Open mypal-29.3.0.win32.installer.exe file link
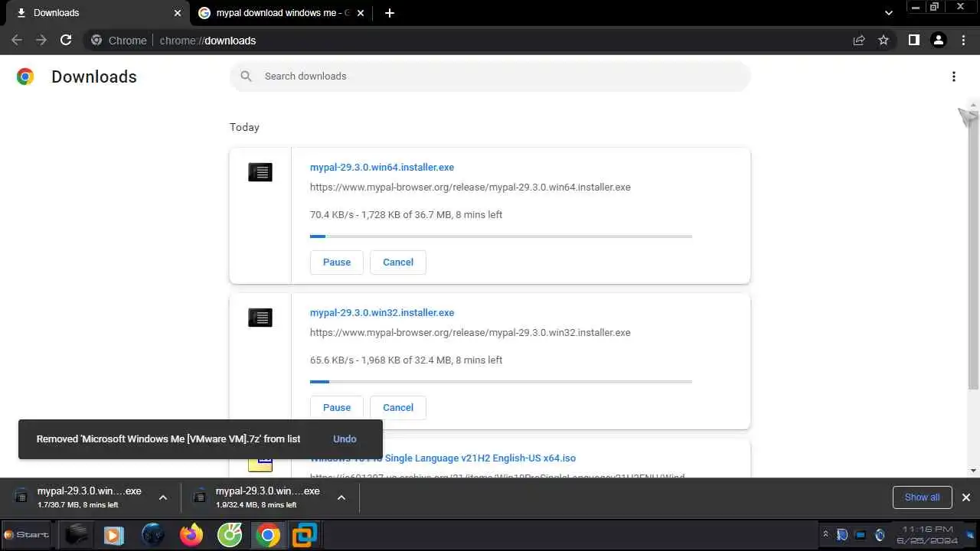Screen dimensions: 980x551 pyautogui.click(x=382, y=312)
